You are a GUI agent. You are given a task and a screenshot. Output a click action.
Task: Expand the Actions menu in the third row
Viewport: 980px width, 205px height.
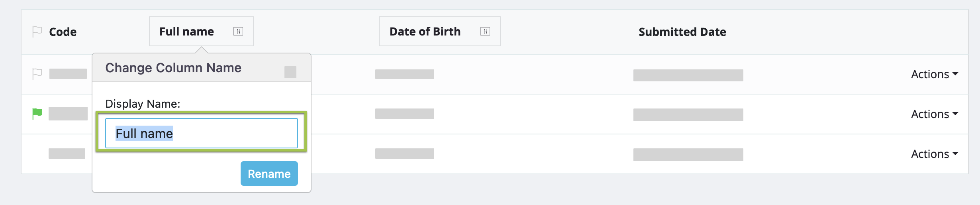934,154
